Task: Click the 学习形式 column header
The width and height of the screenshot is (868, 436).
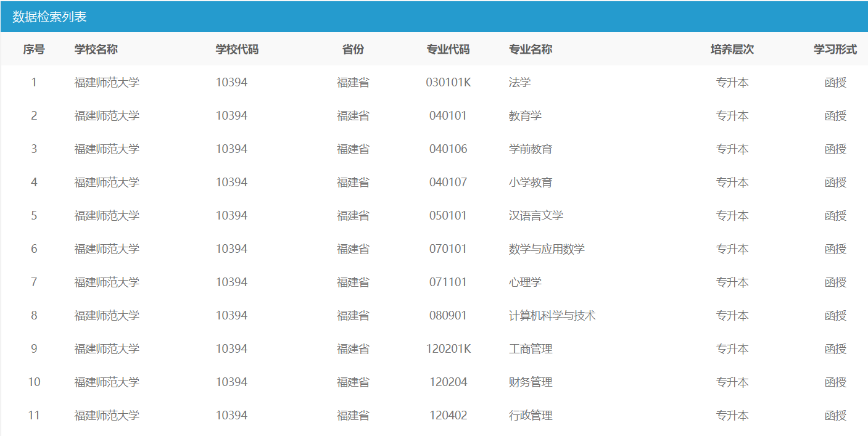Action: click(835, 49)
